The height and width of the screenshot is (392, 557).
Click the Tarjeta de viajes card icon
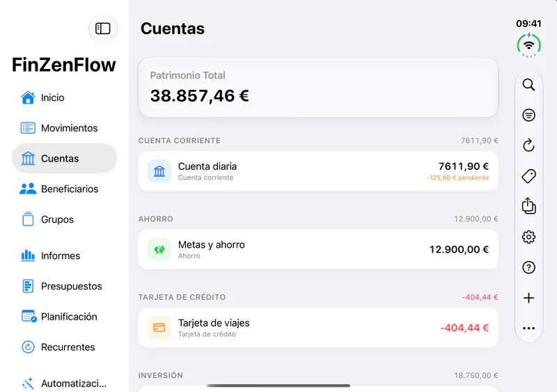tap(159, 328)
